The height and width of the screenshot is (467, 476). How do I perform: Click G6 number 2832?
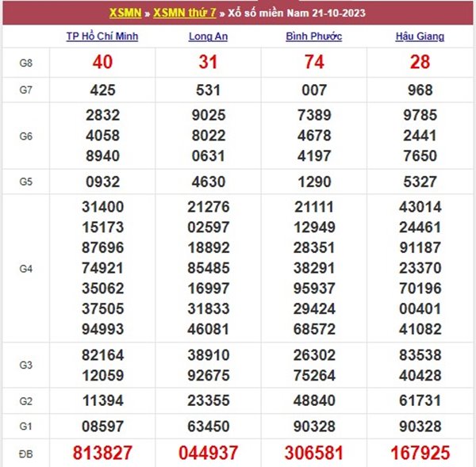102,115
